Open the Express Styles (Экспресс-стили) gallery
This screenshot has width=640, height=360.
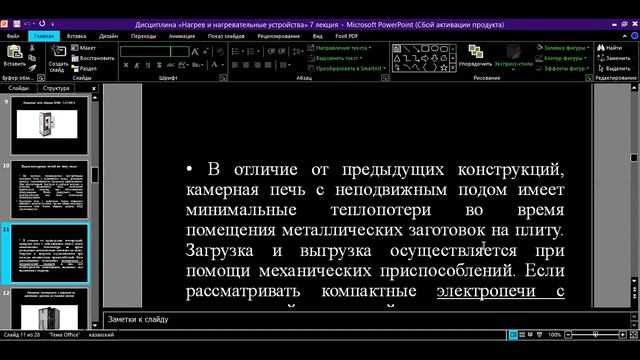pos(513,56)
